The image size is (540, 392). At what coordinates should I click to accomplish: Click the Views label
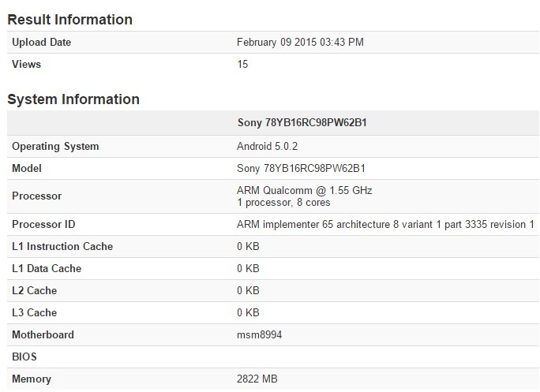coord(26,64)
